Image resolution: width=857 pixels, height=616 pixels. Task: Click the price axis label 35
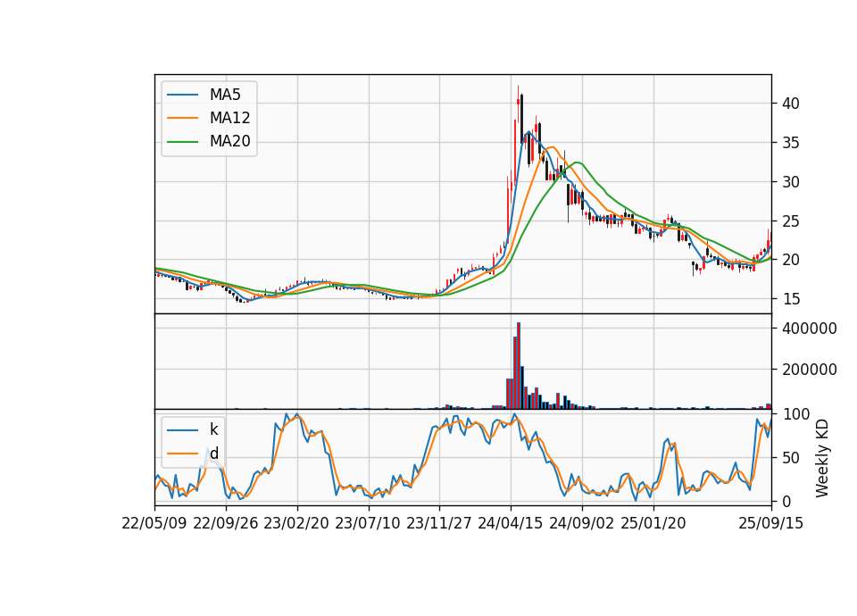pyautogui.click(x=790, y=143)
